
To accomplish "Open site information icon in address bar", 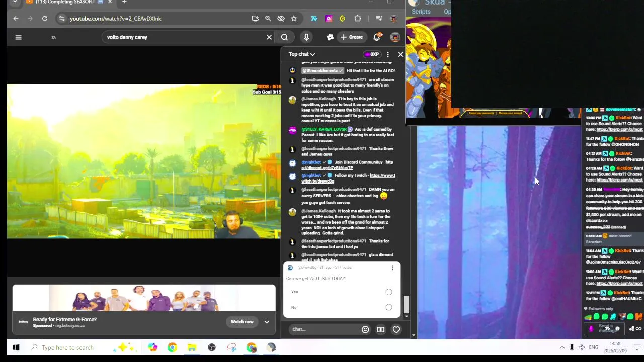I will (61, 19).
